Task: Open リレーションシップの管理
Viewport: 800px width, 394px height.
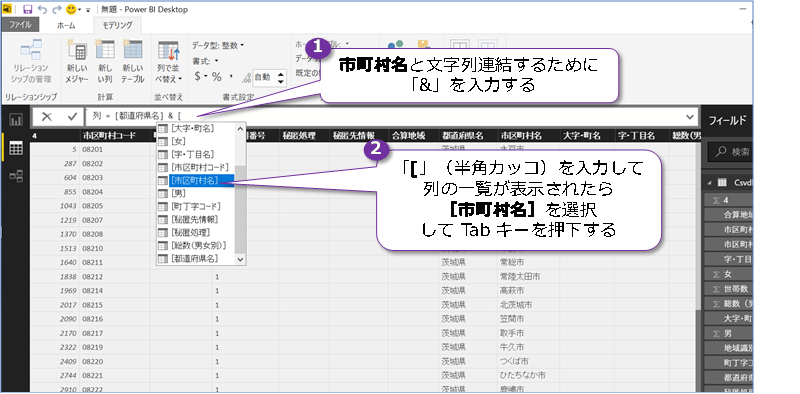Action: (31, 61)
